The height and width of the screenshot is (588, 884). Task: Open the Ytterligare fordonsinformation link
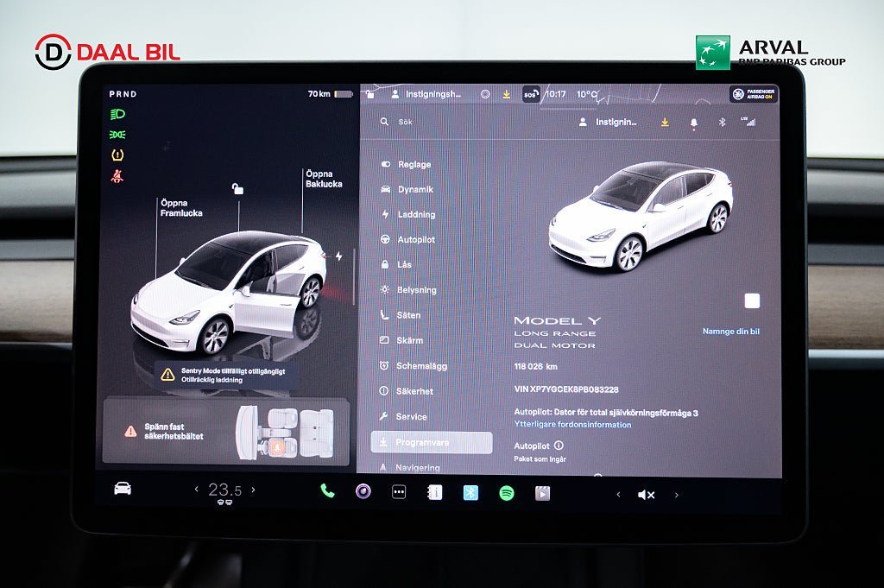[x=572, y=425]
